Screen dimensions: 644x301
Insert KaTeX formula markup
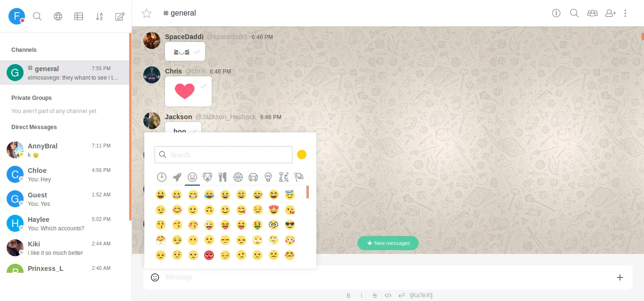421,295
